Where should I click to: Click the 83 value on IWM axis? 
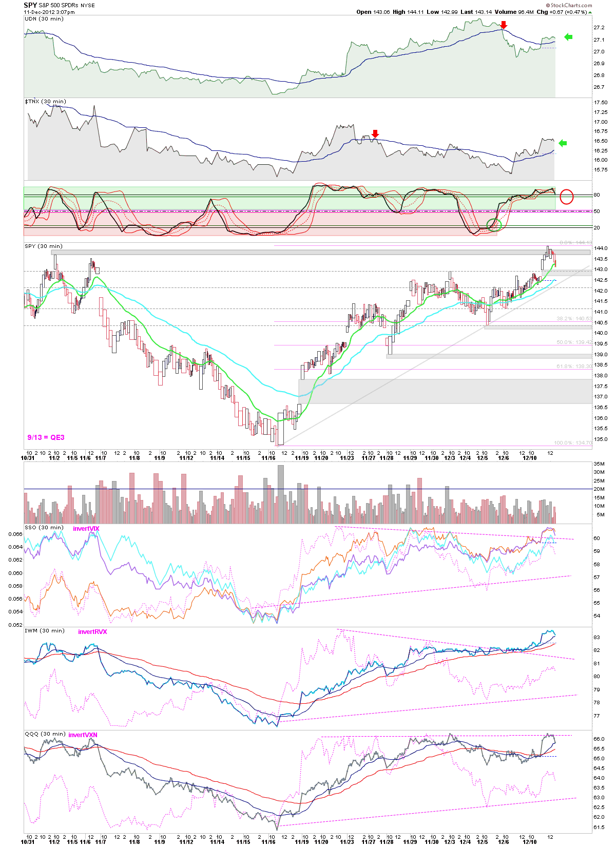(596, 637)
